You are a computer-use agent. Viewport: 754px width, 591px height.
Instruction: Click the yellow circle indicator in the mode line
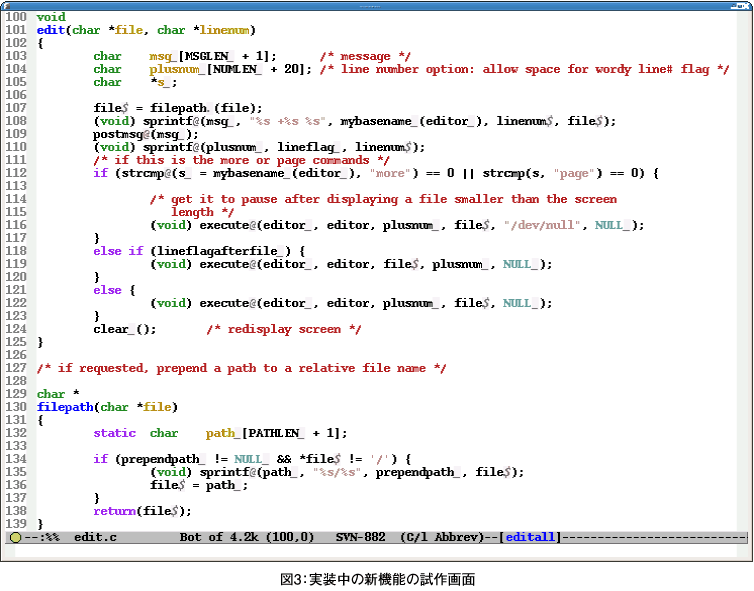(x=15, y=537)
